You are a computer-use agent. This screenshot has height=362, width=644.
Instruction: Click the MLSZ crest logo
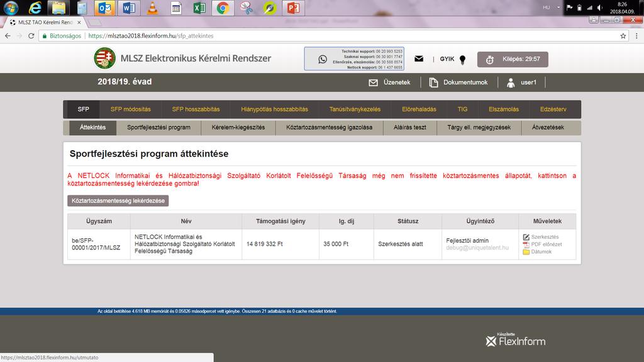pos(104,58)
